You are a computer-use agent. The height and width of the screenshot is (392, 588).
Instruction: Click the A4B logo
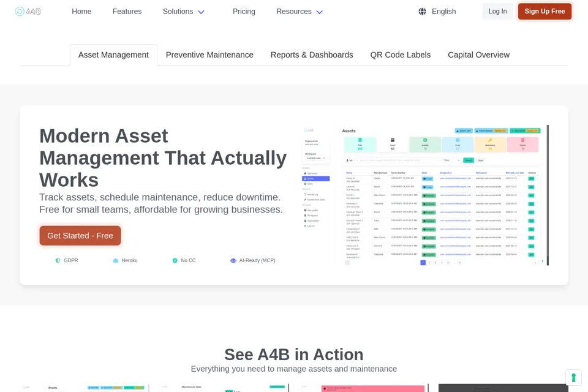pos(28,12)
